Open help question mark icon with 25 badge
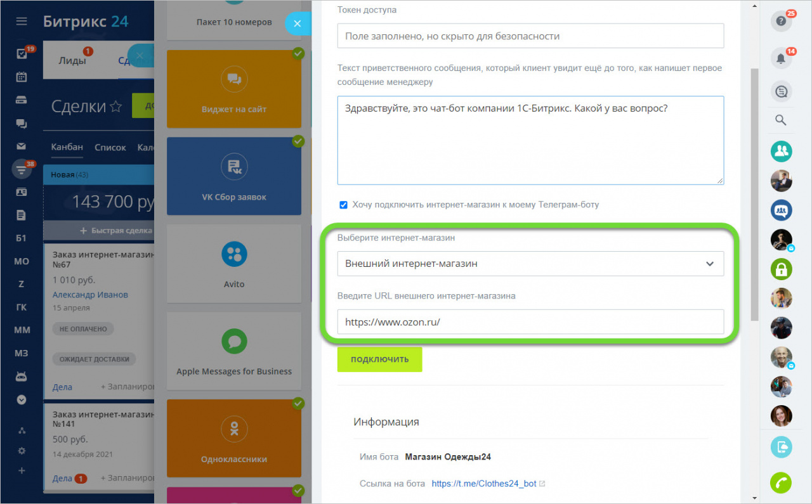 (782, 21)
